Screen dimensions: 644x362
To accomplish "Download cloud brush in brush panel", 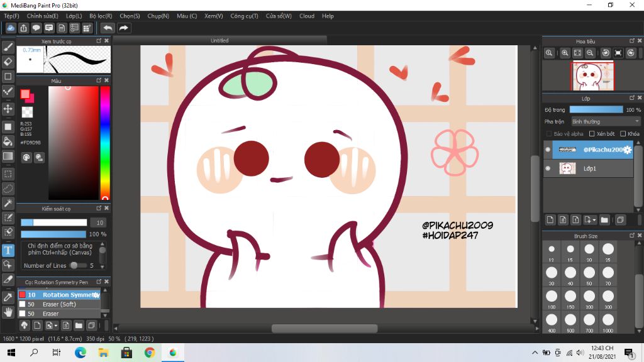I will click(25, 326).
